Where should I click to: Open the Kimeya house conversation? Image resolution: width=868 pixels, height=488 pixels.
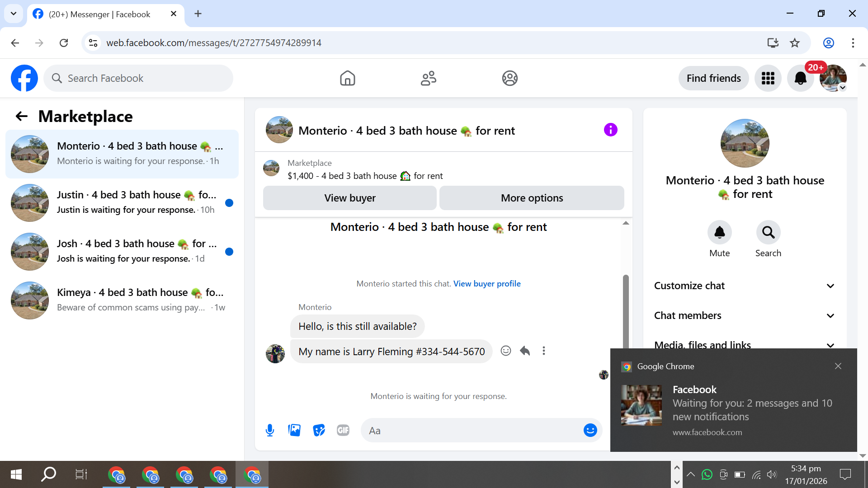click(122, 300)
